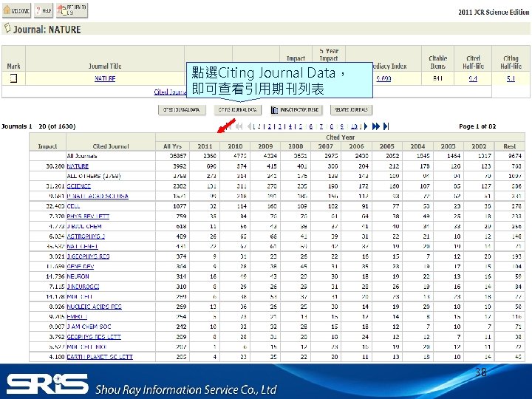The height and width of the screenshot is (399, 532).
Task: Click the Citable Items value 841
Action: coord(437,78)
